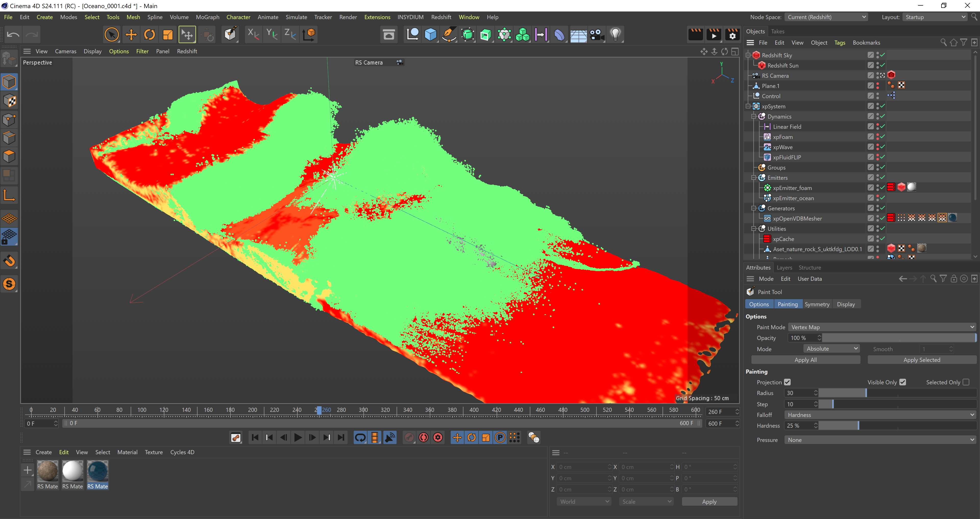Open the Falloff Hardness dropdown
Screen dimensions: 980x519
880,415
